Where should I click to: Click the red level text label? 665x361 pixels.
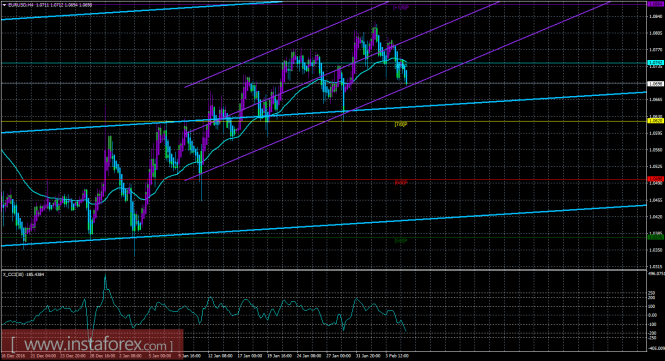pyautogui.click(x=401, y=183)
